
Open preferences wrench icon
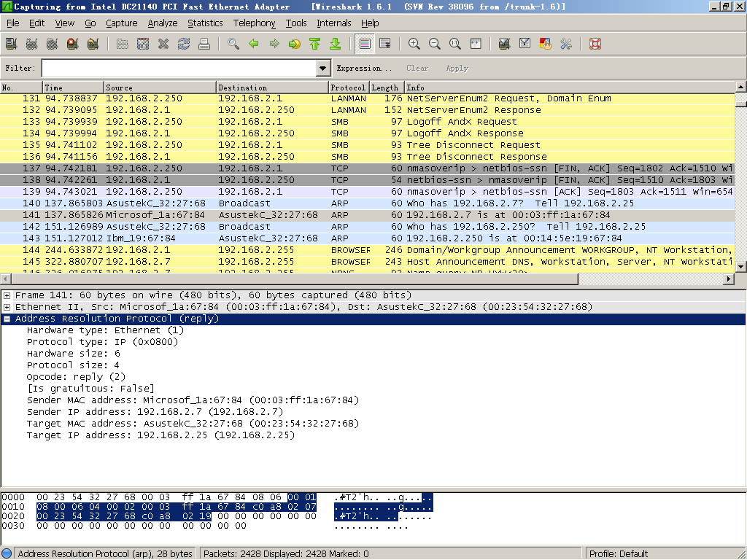(566, 44)
